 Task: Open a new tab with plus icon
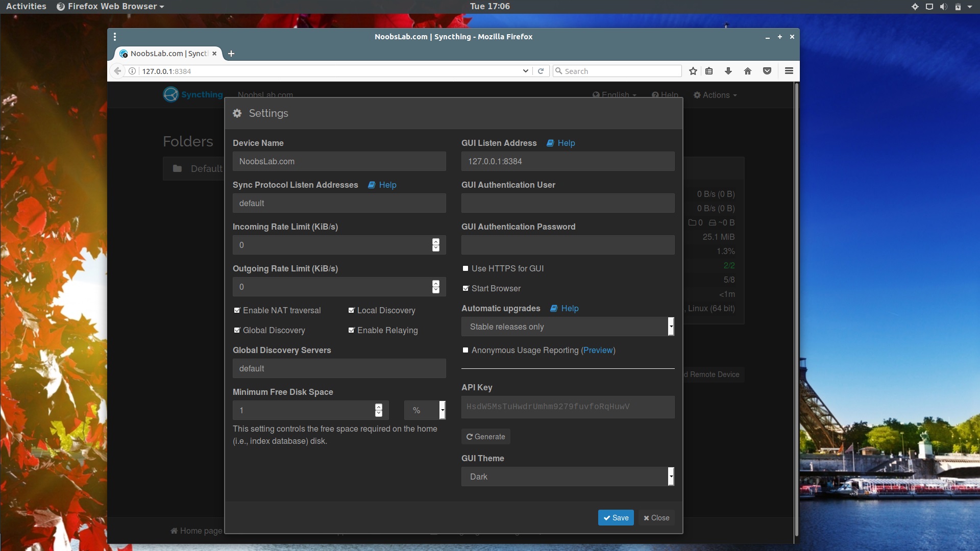231,54
